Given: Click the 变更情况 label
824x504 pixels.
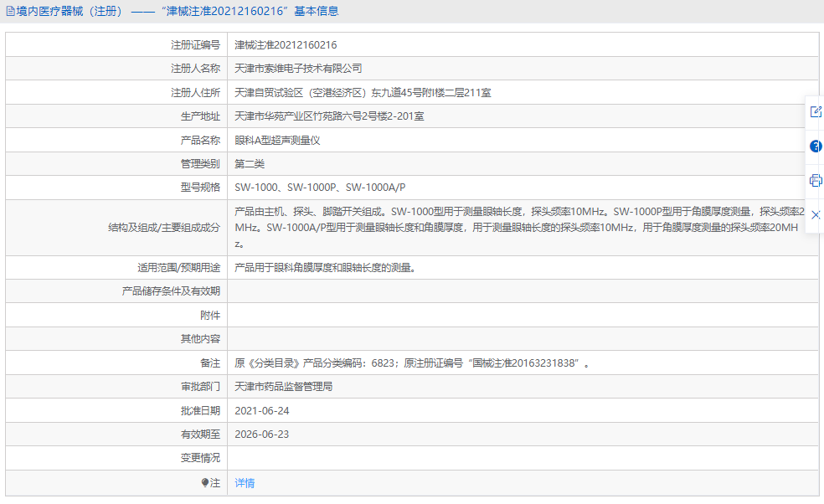Looking at the screenshot, I should pyautogui.click(x=200, y=458).
